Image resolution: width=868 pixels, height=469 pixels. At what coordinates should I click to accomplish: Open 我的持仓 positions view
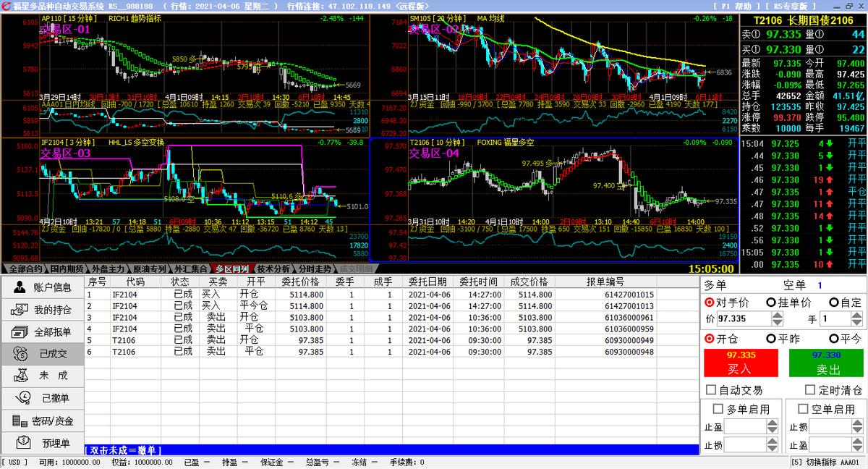coord(42,310)
